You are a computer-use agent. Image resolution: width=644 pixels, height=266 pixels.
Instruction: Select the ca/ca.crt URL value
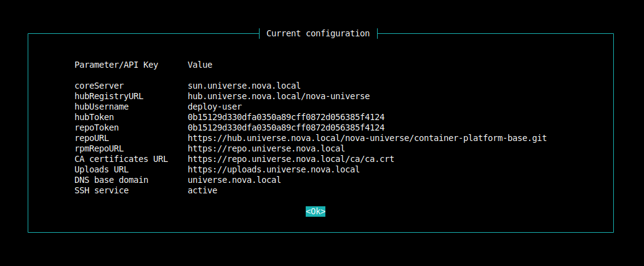click(x=291, y=159)
